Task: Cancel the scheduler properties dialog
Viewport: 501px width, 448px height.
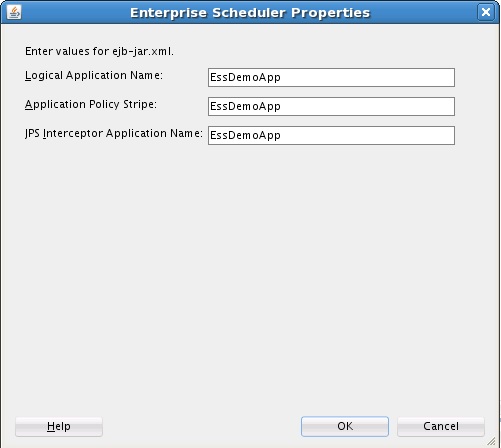Action: pyautogui.click(x=441, y=426)
